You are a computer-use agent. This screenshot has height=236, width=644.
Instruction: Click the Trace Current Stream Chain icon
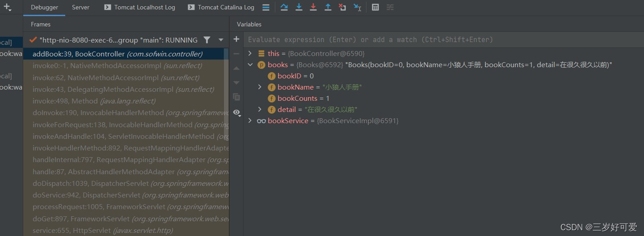(390, 7)
